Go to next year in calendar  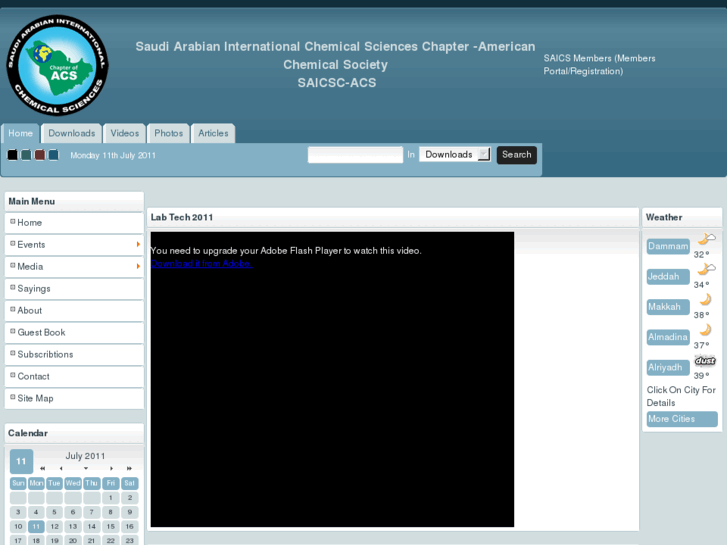(x=129, y=468)
